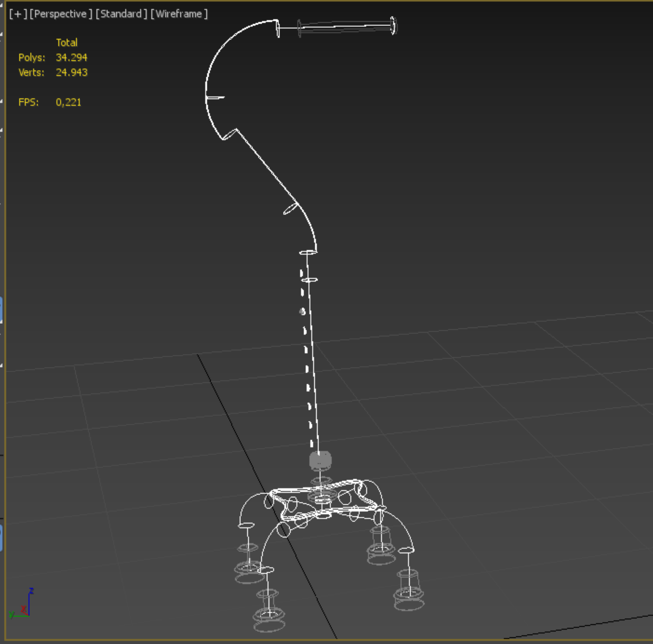Open the Perspective point-of-view menu
653x644 pixels.
61,14
